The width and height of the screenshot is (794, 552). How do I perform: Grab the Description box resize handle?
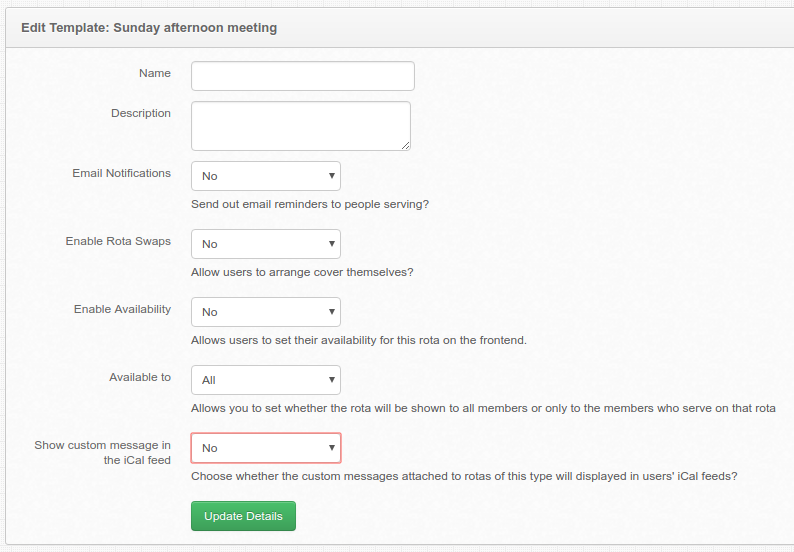pos(406,146)
